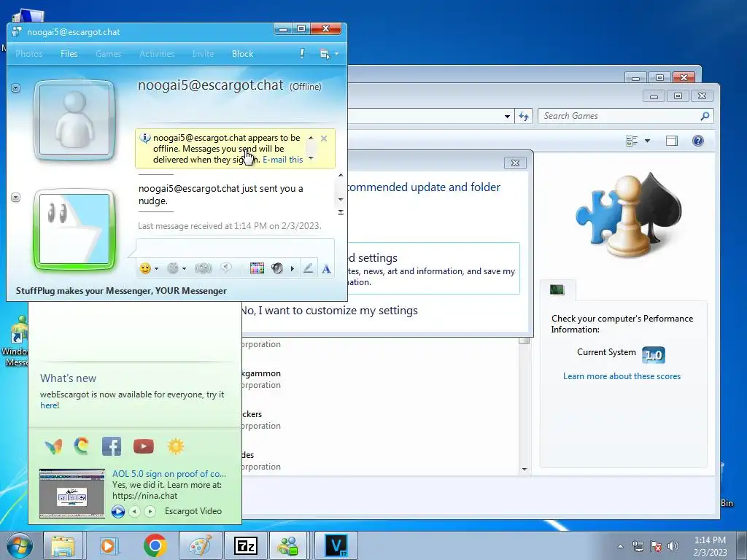Image resolution: width=747 pixels, height=560 pixels.
Task: Click noogai5's contact display picture
Action: [x=74, y=119]
